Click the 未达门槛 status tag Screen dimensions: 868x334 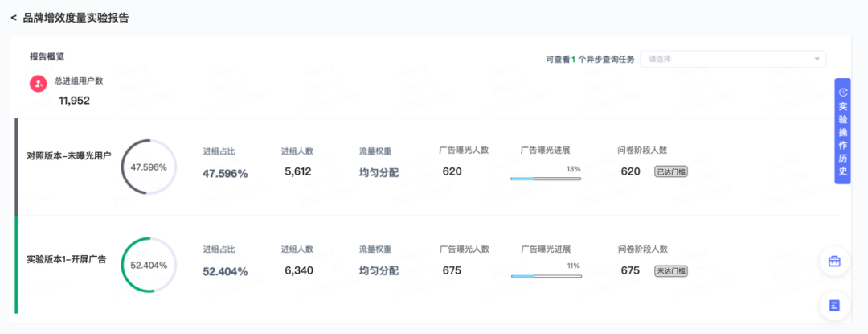(671, 270)
